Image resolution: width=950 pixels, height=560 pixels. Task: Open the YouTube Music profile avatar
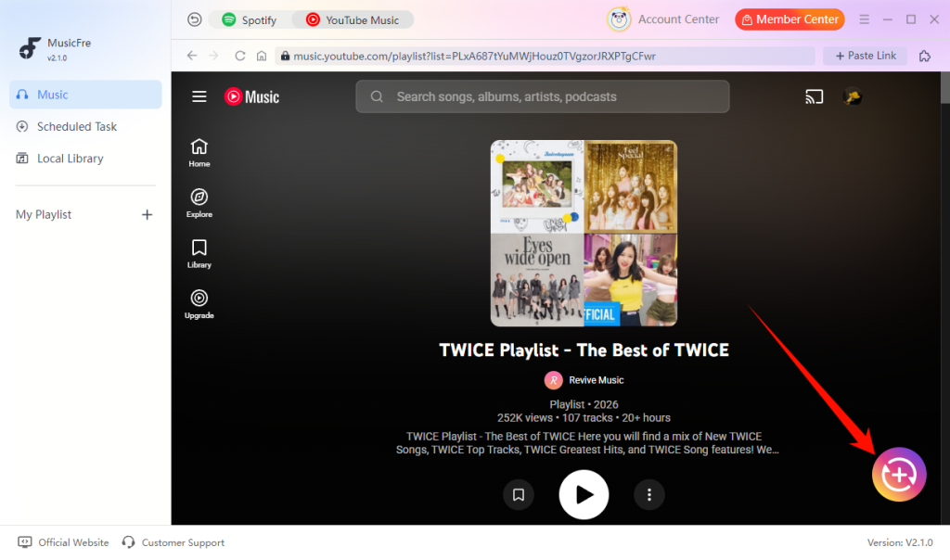click(x=853, y=96)
